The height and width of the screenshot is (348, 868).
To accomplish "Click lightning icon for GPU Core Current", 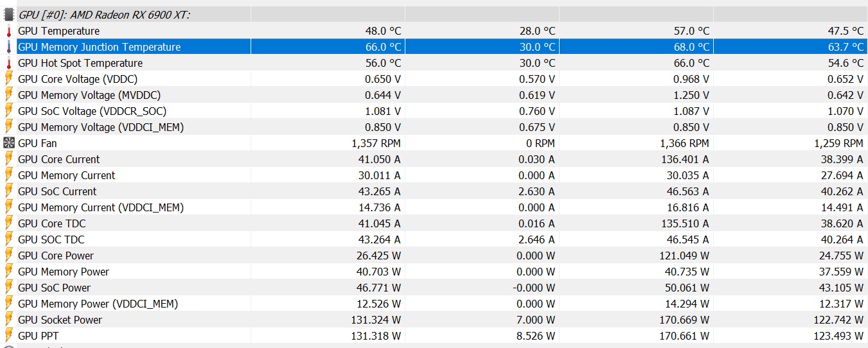I will pos(9,159).
